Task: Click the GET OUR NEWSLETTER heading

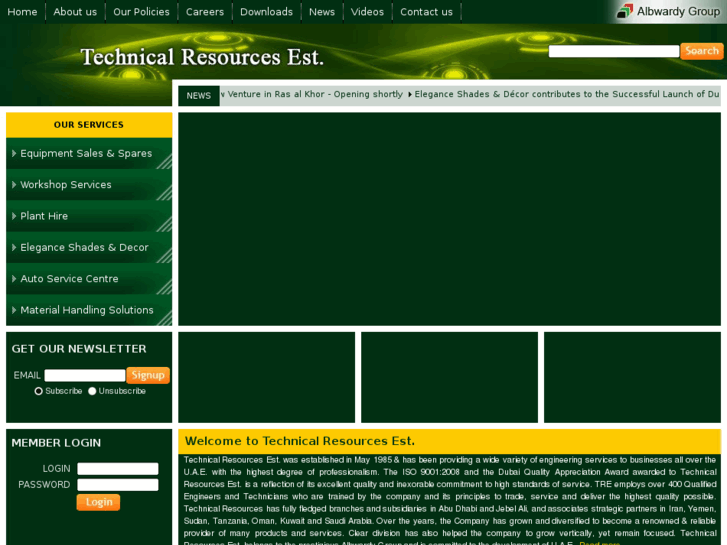Action: (x=79, y=349)
